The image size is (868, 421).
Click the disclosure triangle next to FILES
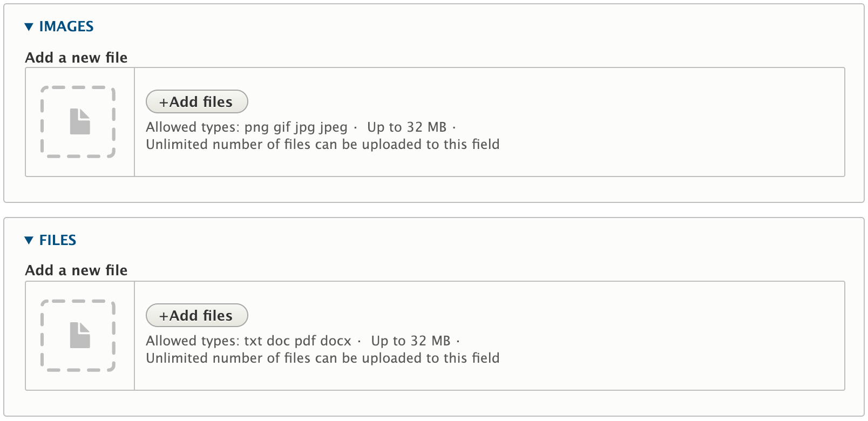click(28, 240)
